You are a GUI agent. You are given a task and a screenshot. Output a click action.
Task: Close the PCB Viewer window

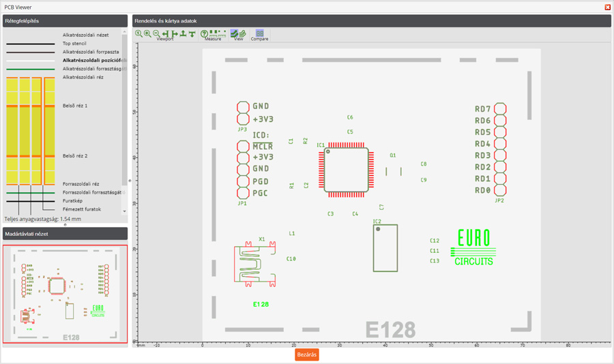(608, 7)
